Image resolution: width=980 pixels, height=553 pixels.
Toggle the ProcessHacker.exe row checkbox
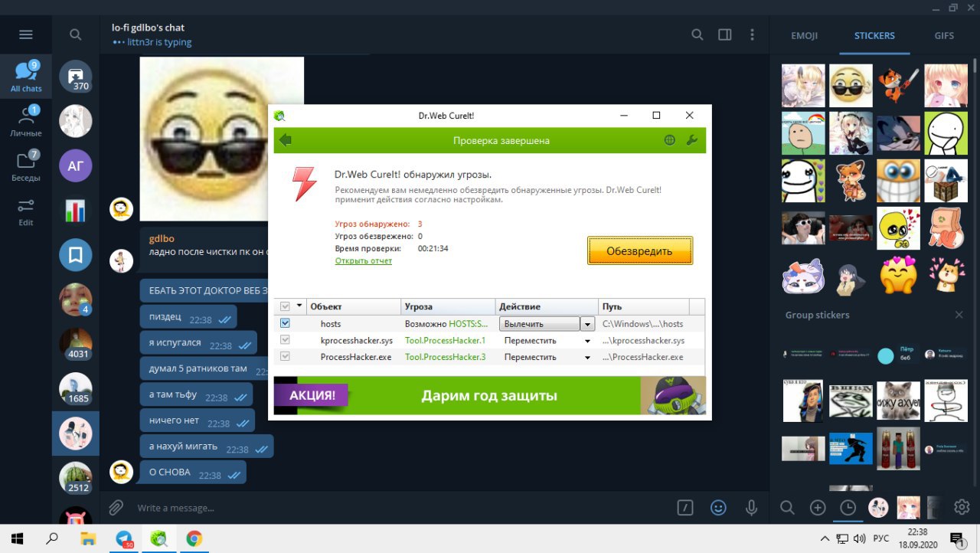pos(286,357)
